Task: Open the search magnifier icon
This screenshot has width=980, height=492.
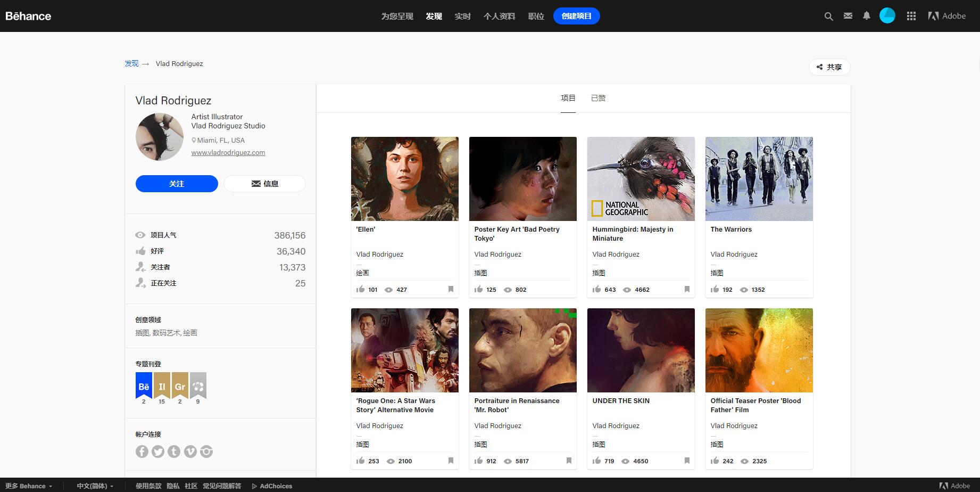Action: coord(828,17)
